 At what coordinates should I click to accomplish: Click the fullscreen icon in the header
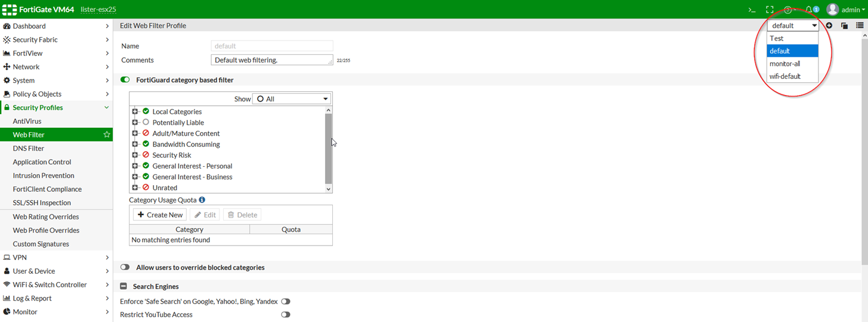click(770, 10)
